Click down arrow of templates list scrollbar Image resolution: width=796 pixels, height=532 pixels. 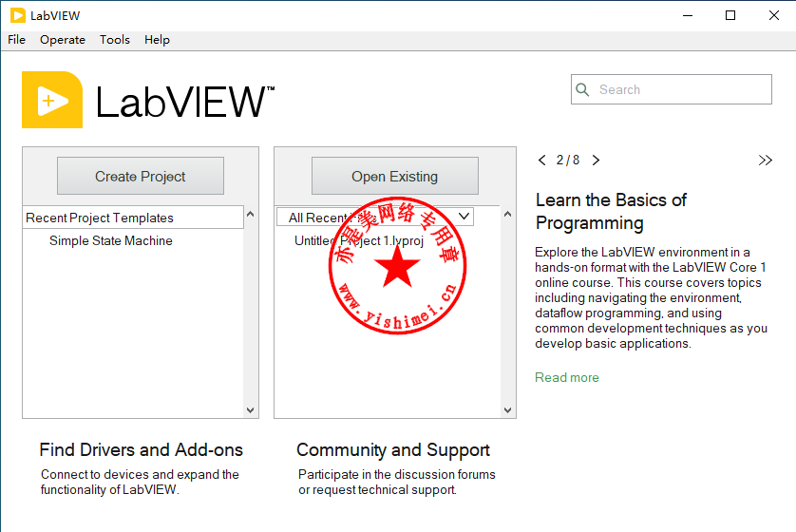[250, 410]
